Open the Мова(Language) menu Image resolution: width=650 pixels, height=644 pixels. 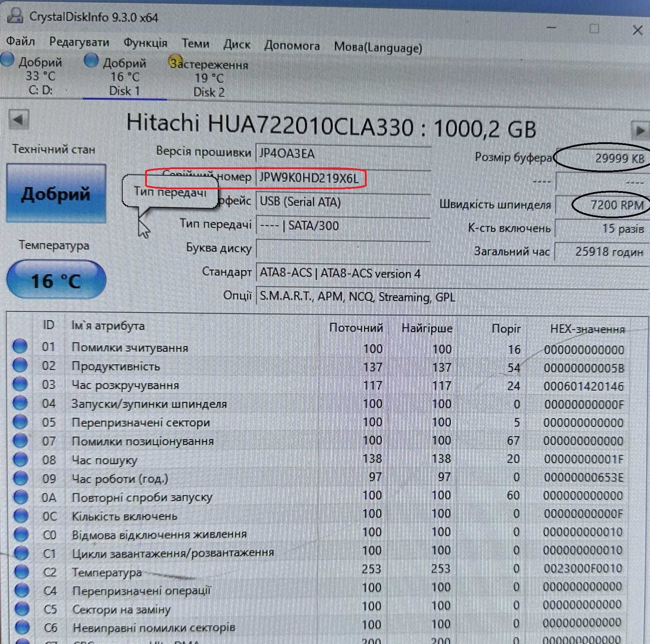tap(378, 47)
